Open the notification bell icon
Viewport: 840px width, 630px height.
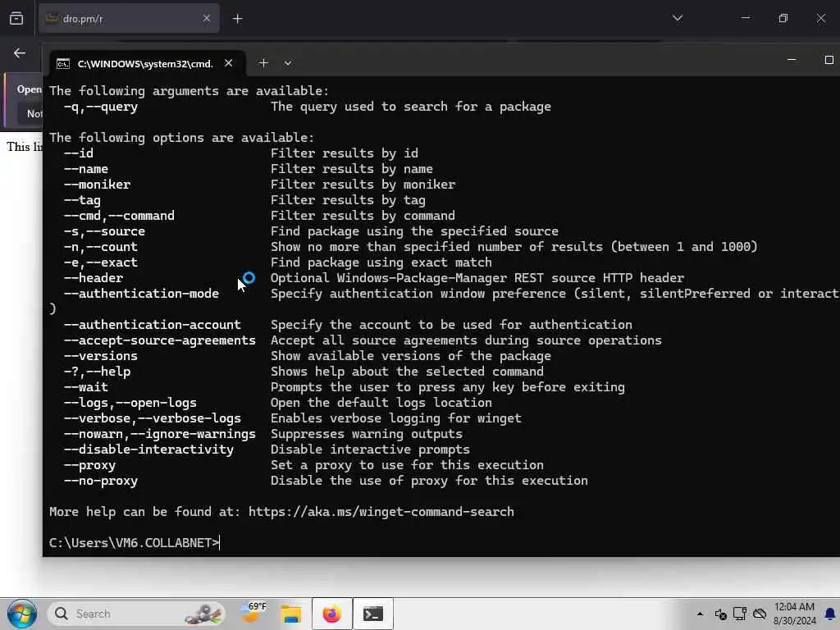tap(830, 614)
